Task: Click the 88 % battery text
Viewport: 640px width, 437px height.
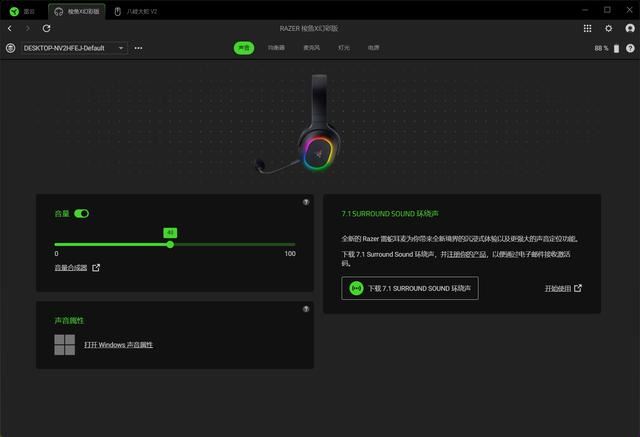Action: 601,48
